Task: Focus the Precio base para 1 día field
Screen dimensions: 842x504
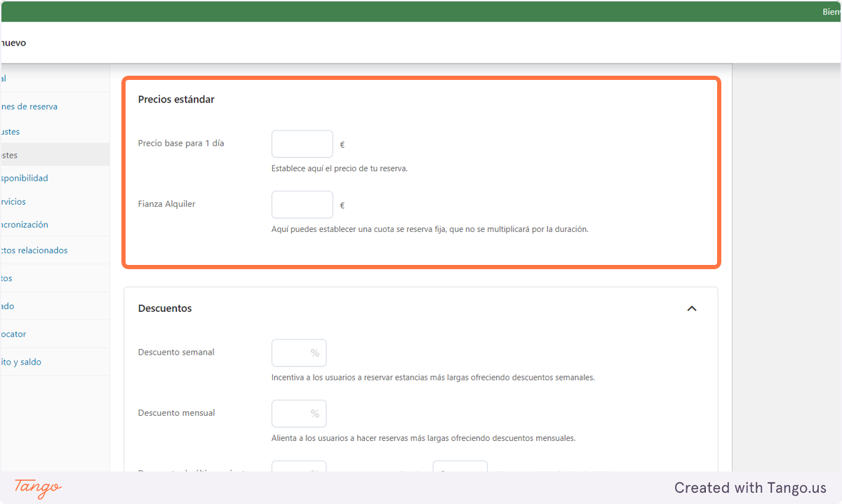Action: tap(302, 144)
